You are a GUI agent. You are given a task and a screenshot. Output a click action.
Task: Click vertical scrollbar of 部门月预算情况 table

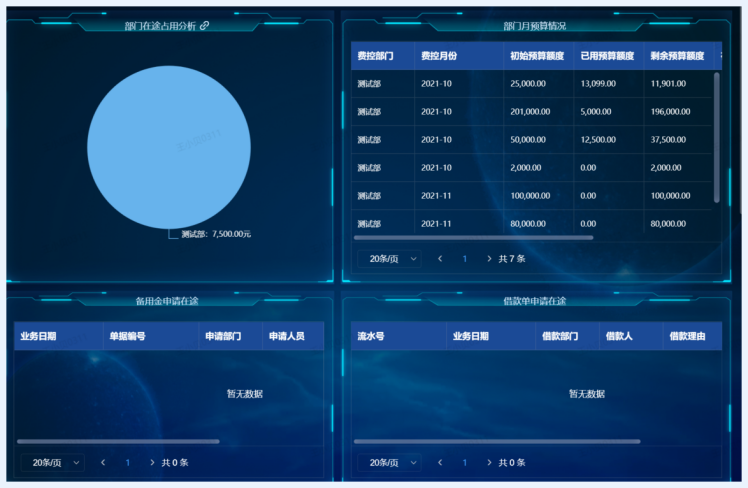pyautogui.click(x=716, y=135)
